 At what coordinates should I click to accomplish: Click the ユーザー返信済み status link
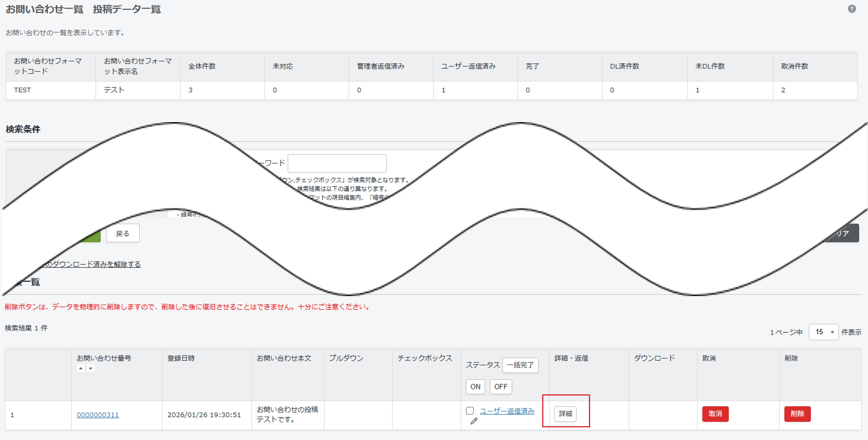click(507, 411)
